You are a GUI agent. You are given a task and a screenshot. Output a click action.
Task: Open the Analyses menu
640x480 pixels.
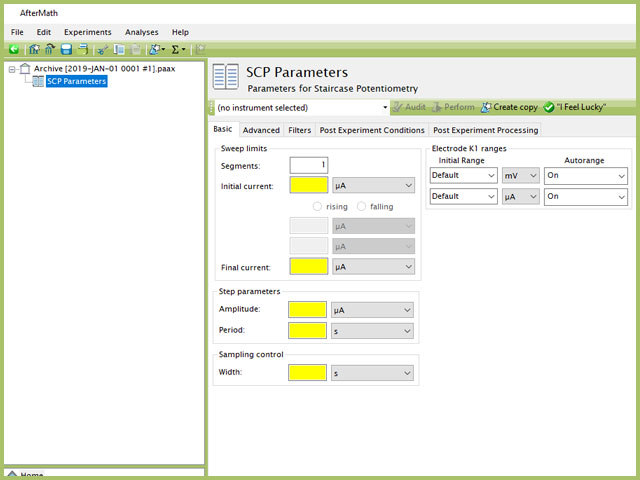pos(142,32)
